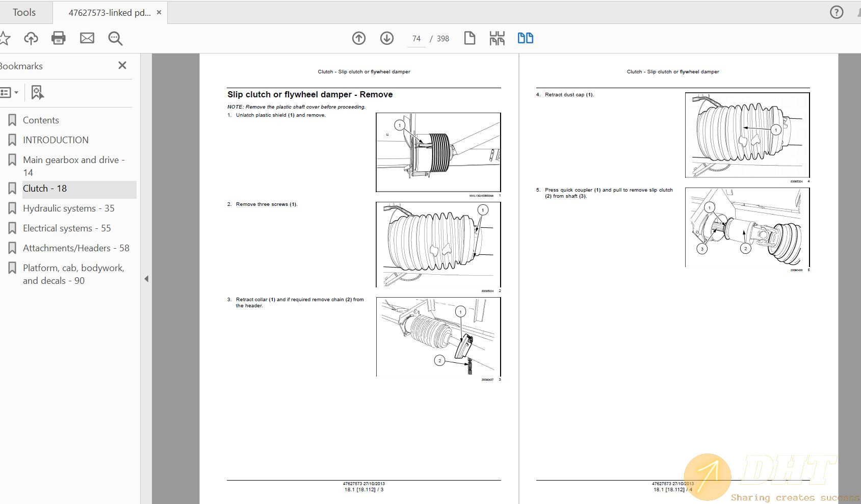Click the bookmark icon beside Hydraulic systems

tap(12, 208)
